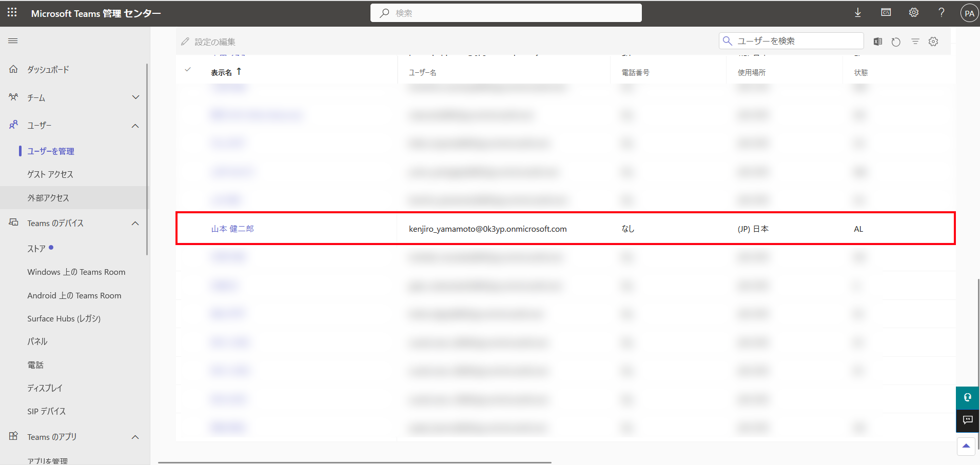Screen dimensions: 980x465
Task: Click the pencil icon beside 設定の編集
Action: point(185,42)
